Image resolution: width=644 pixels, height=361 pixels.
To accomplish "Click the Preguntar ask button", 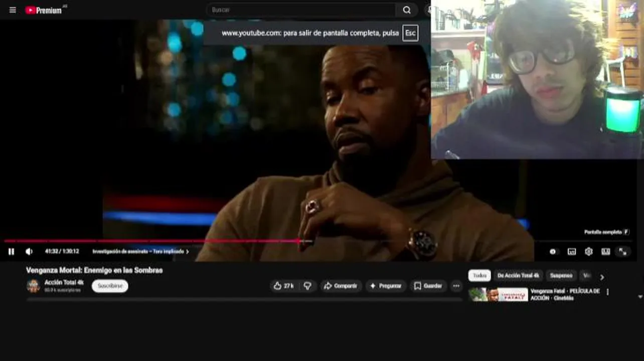I will (386, 286).
